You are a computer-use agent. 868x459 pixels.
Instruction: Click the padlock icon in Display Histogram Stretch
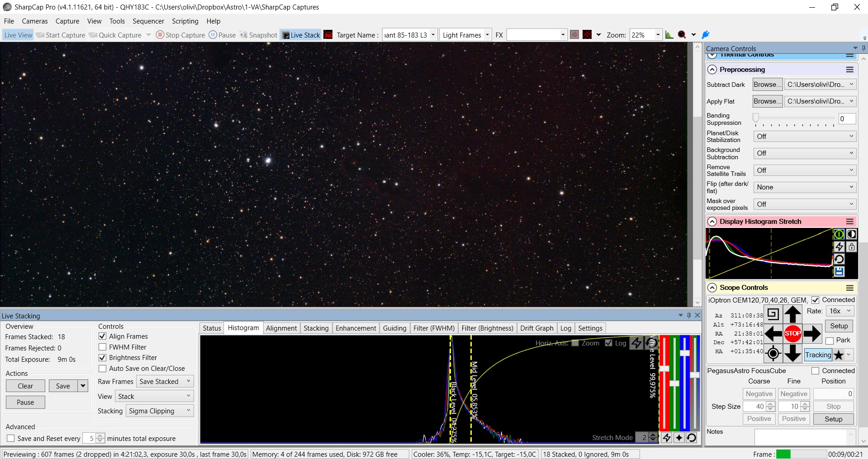[x=852, y=246]
